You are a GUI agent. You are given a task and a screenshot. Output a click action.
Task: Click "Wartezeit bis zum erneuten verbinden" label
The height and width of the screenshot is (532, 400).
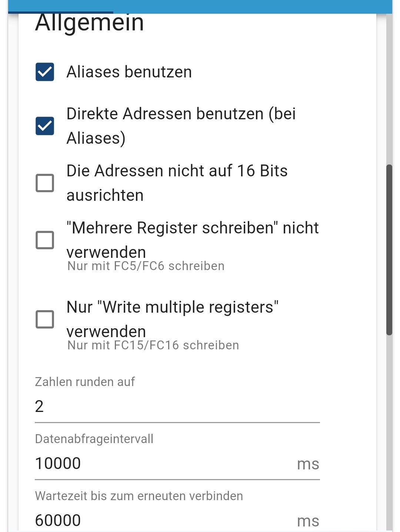[139, 496]
